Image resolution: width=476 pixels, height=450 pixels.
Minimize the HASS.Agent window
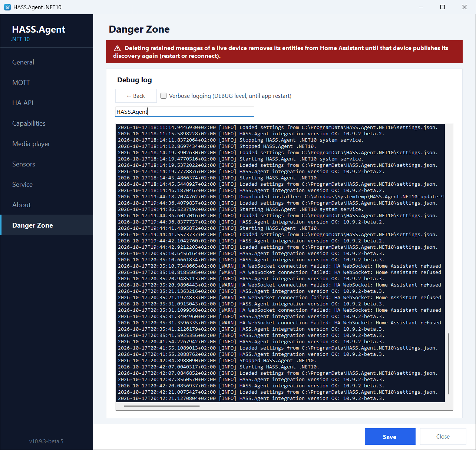[421, 7]
